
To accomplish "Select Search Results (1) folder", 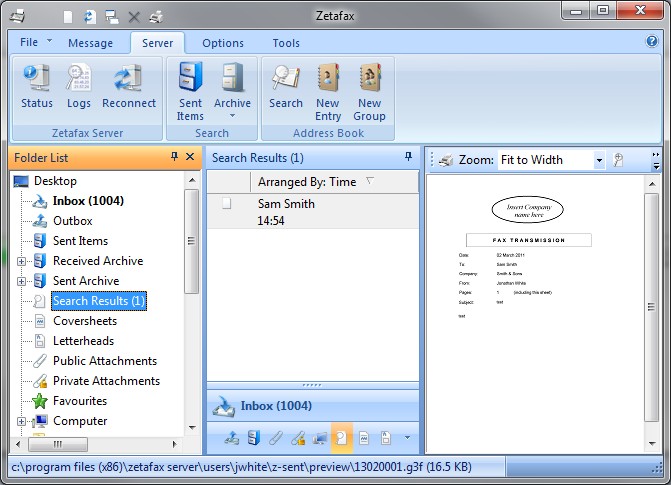I will [x=99, y=301].
